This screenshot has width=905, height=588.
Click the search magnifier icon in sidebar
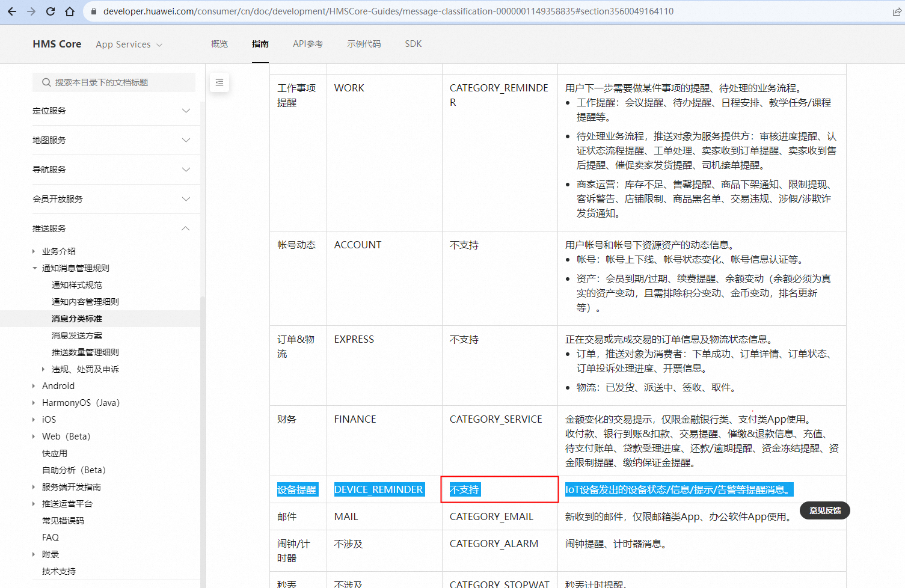point(46,82)
